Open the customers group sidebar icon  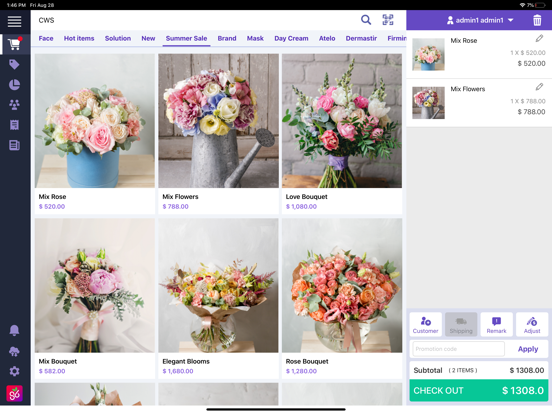(x=14, y=105)
